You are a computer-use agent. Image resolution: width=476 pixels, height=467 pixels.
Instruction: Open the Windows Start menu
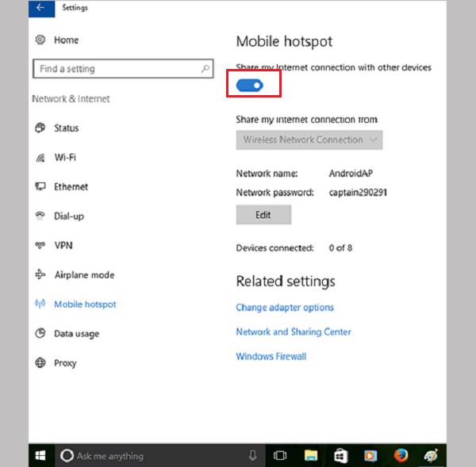coord(40,456)
